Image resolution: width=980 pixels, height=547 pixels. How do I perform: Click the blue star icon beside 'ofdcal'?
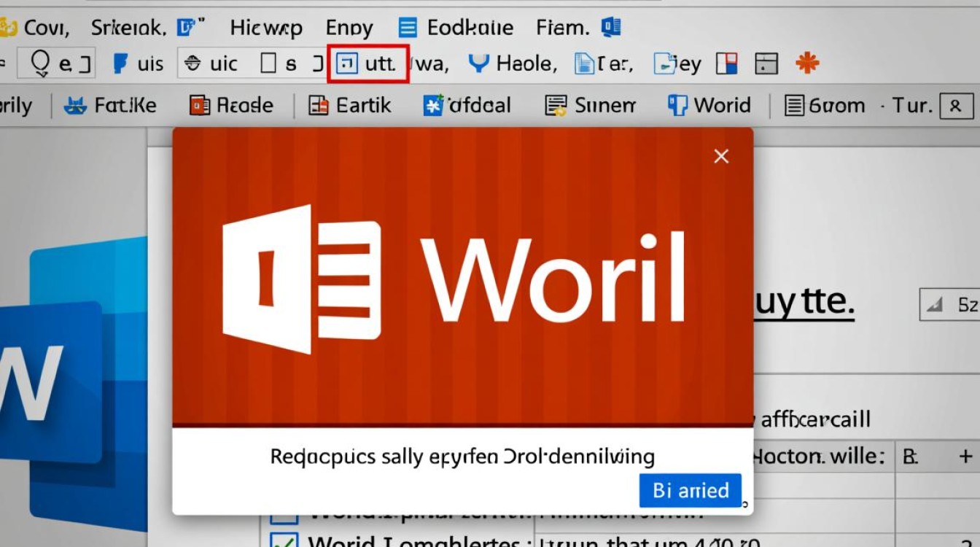(433, 106)
